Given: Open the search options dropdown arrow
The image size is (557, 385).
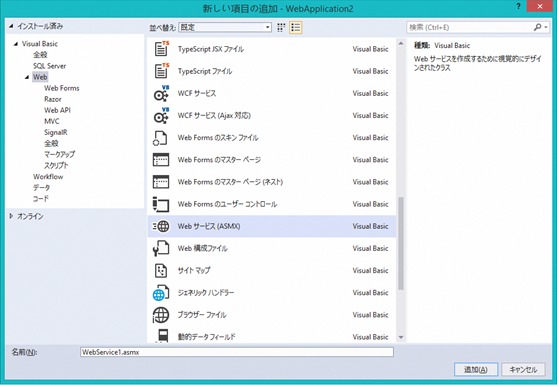Looking at the screenshot, I should point(546,27).
